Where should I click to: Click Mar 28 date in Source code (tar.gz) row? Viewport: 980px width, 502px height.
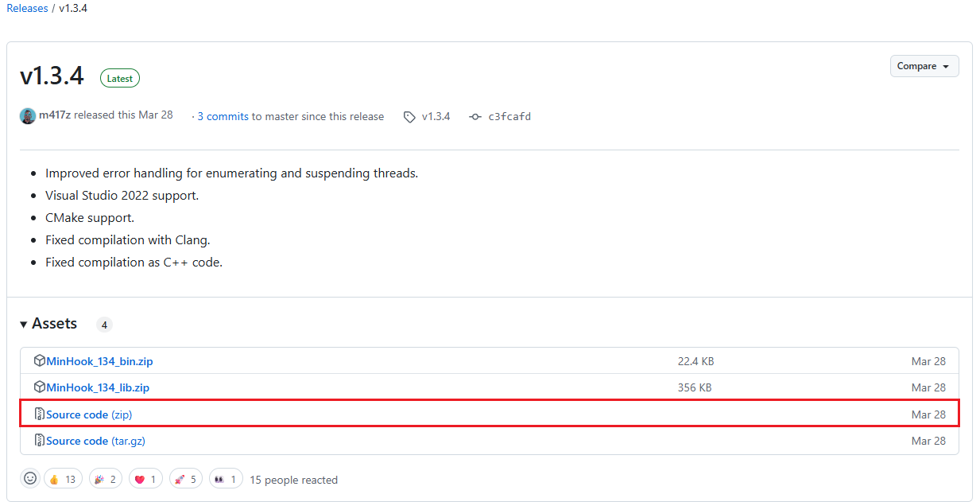(x=928, y=441)
